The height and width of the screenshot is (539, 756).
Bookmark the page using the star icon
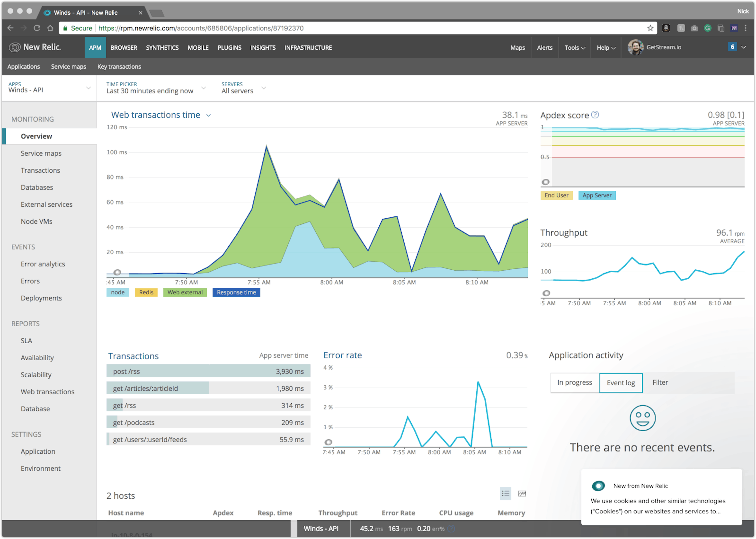click(650, 28)
